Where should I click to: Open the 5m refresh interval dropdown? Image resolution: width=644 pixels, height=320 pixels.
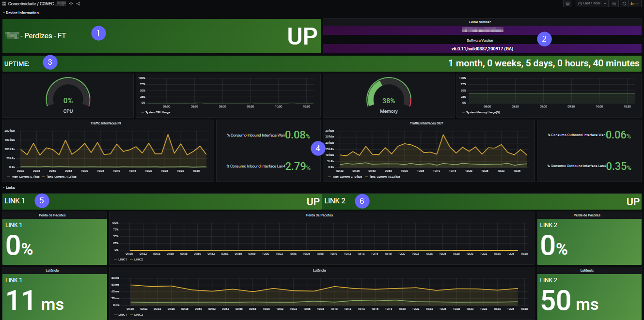(634, 3)
